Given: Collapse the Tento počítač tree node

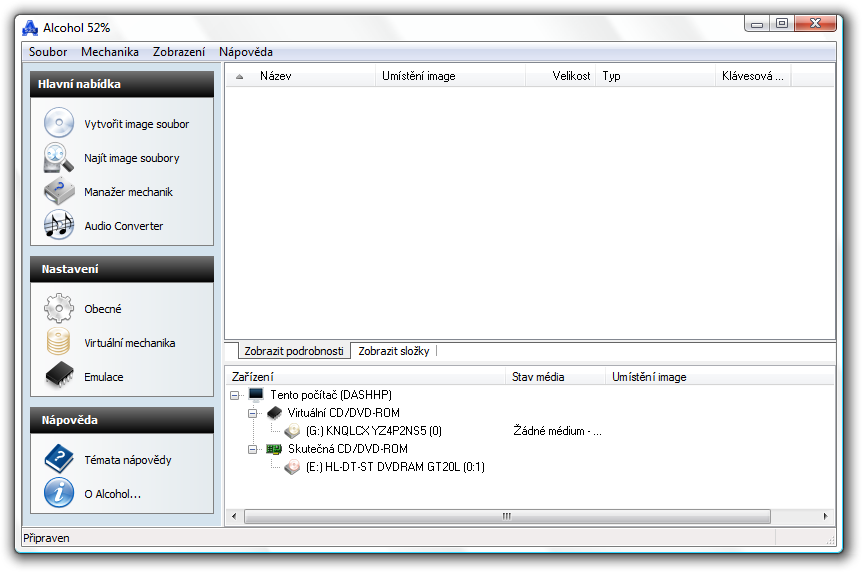Looking at the screenshot, I should tap(235, 395).
